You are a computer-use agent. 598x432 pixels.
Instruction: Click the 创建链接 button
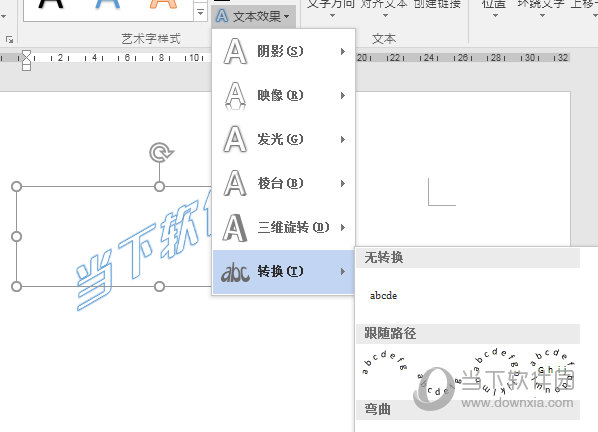pyautogui.click(x=437, y=4)
